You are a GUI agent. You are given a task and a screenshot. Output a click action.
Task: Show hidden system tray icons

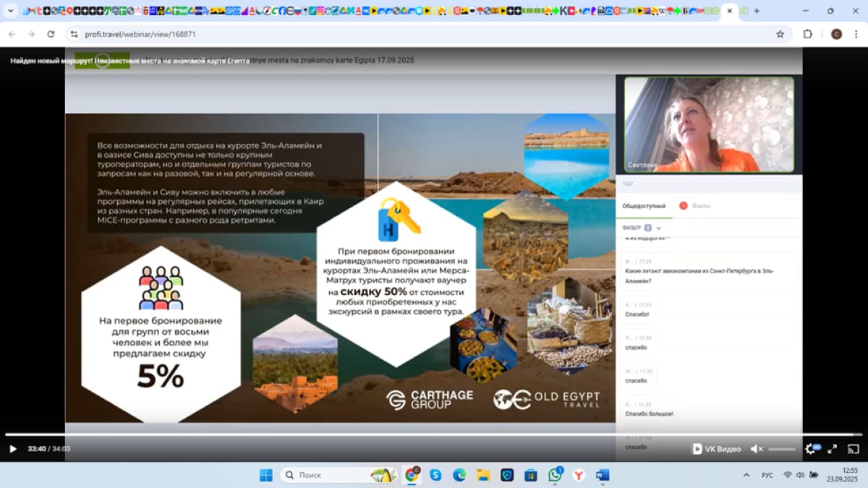click(746, 475)
